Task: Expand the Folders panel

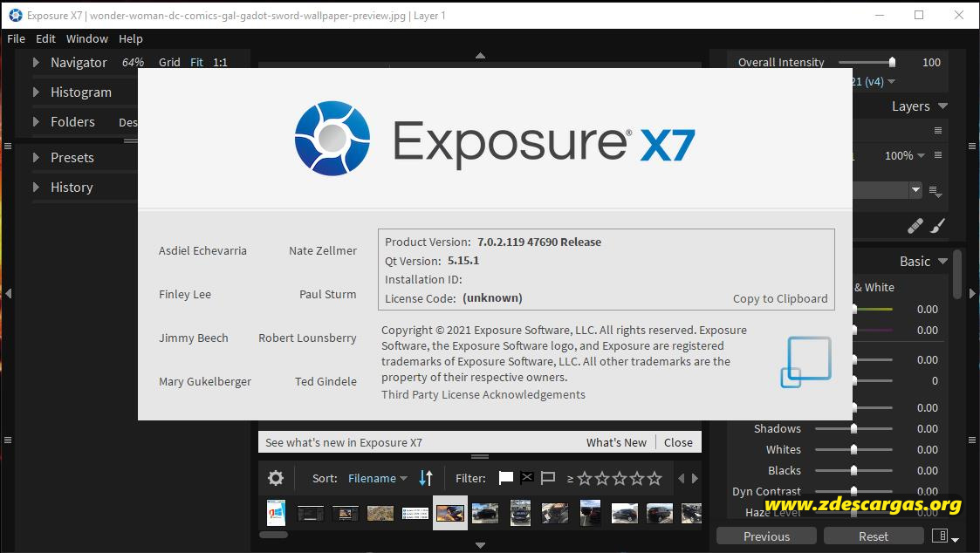Action: tap(36, 122)
